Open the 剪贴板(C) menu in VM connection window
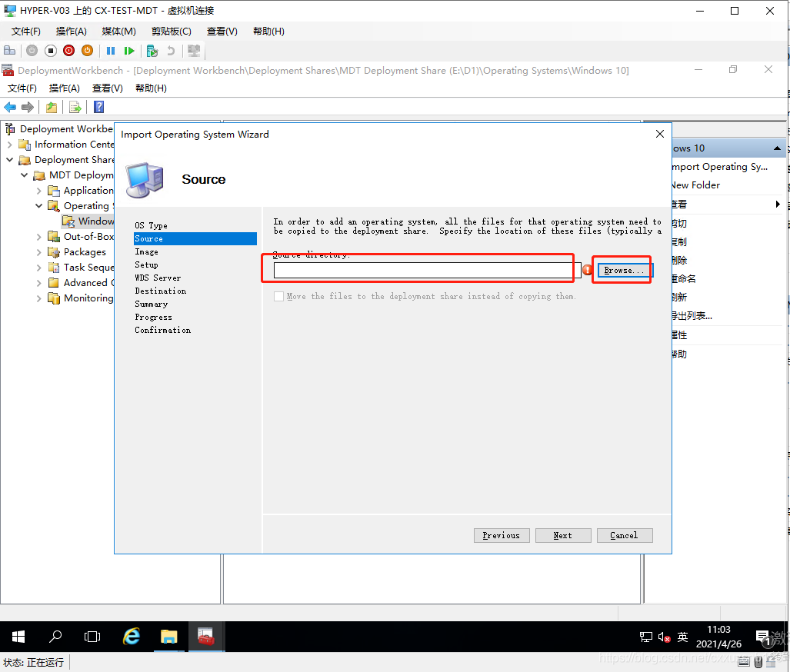 172,32
